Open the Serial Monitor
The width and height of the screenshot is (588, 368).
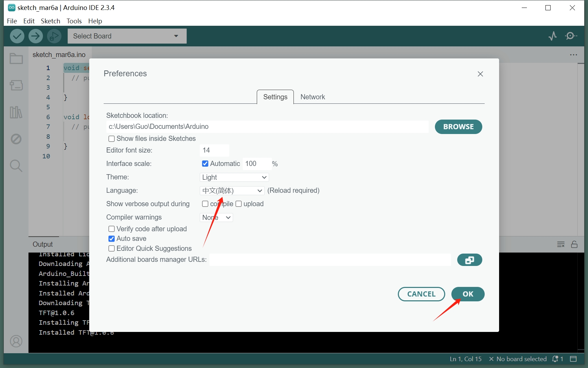[x=571, y=36]
